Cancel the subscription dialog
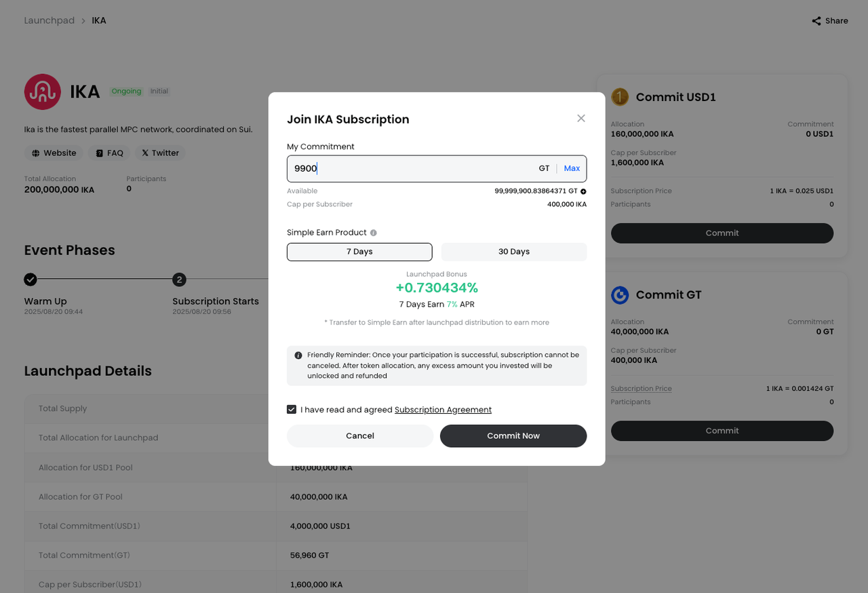 click(360, 436)
